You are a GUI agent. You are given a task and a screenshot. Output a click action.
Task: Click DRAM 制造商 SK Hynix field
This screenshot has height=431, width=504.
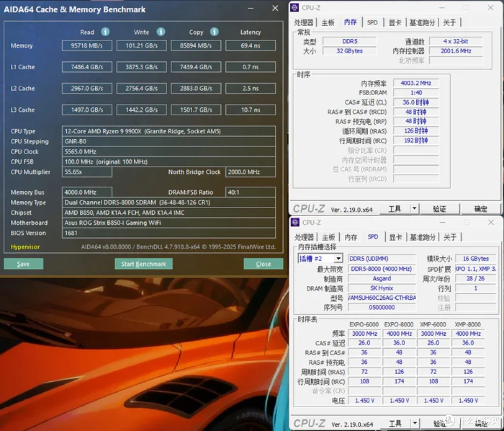(x=382, y=288)
